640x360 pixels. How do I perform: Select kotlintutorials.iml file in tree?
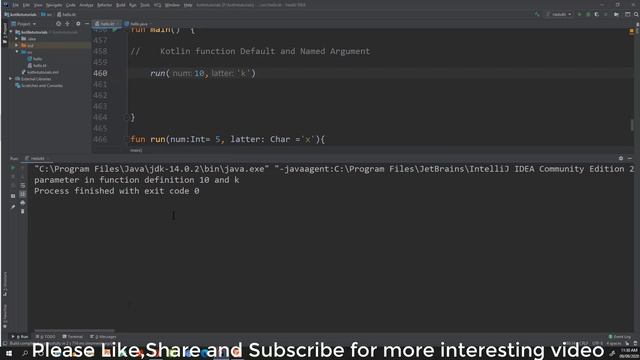(x=40, y=72)
